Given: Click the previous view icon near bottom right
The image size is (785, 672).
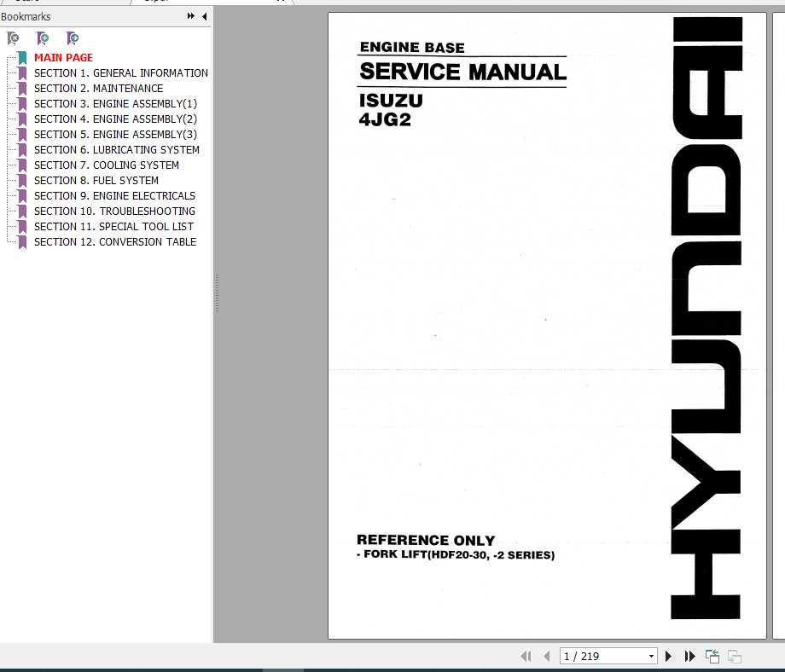Looking at the screenshot, I should click(712, 656).
